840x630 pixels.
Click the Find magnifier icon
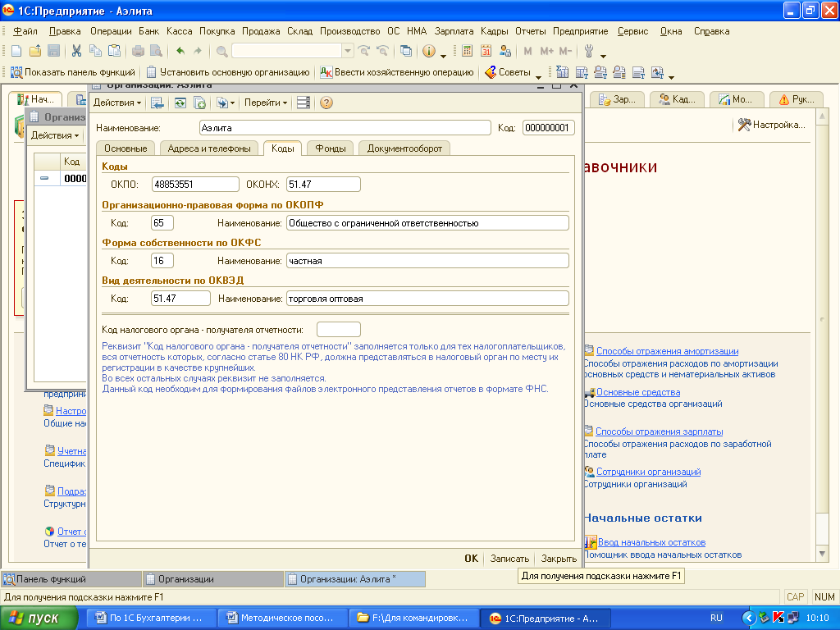click(221, 51)
